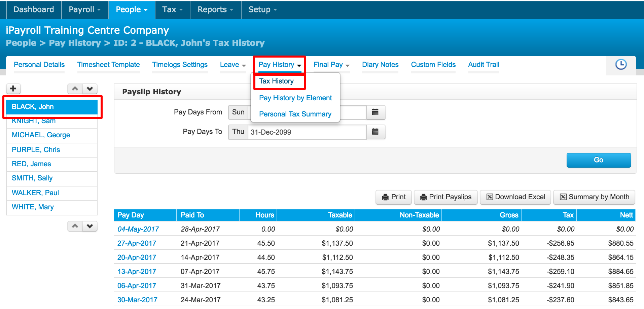Click Download Excel button

tap(515, 197)
